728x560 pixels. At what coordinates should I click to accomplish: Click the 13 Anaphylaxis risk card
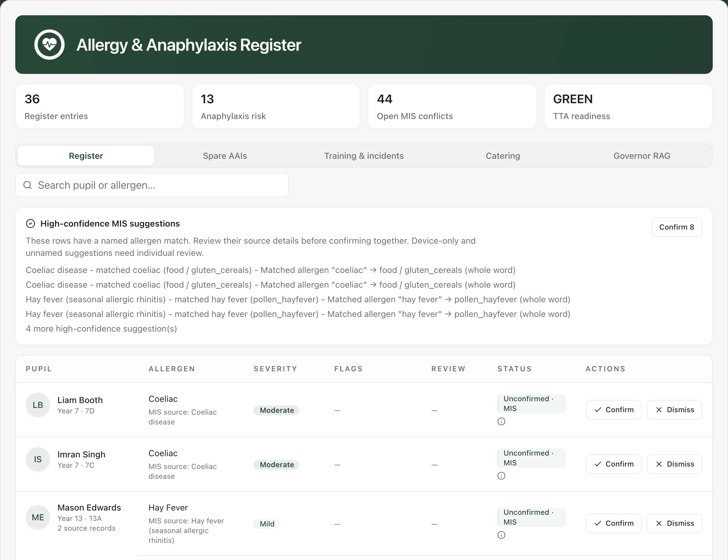[276, 106]
